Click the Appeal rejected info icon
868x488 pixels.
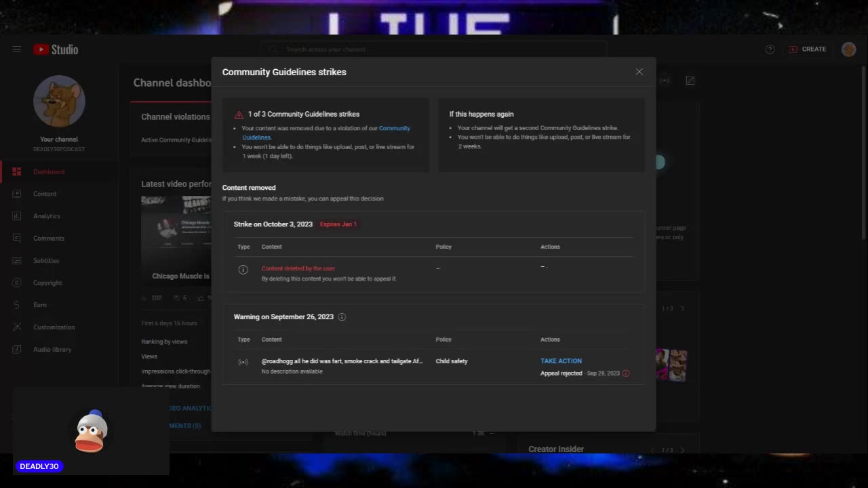[626, 373]
